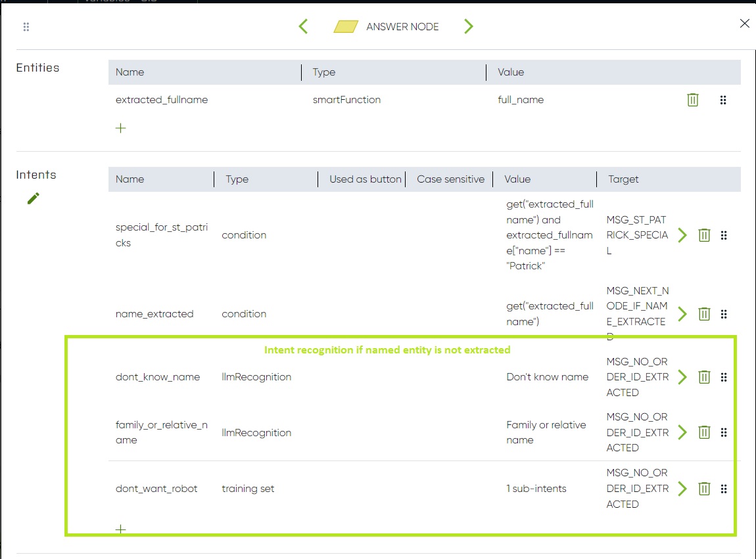756x559 pixels.
Task: Jump to target of dont_know_name intent
Action: pos(682,377)
